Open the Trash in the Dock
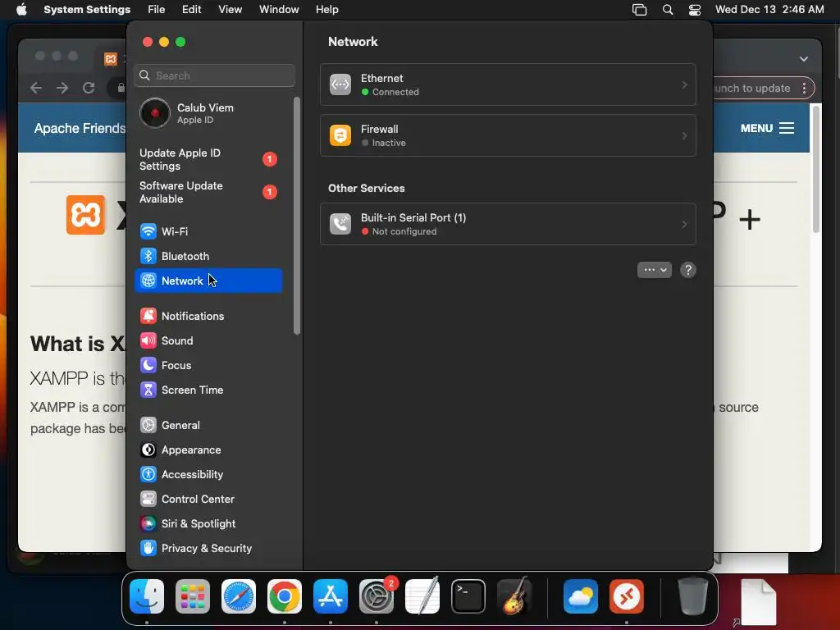Viewport: 840px width, 630px height. pyautogui.click(x=693, y=596)
